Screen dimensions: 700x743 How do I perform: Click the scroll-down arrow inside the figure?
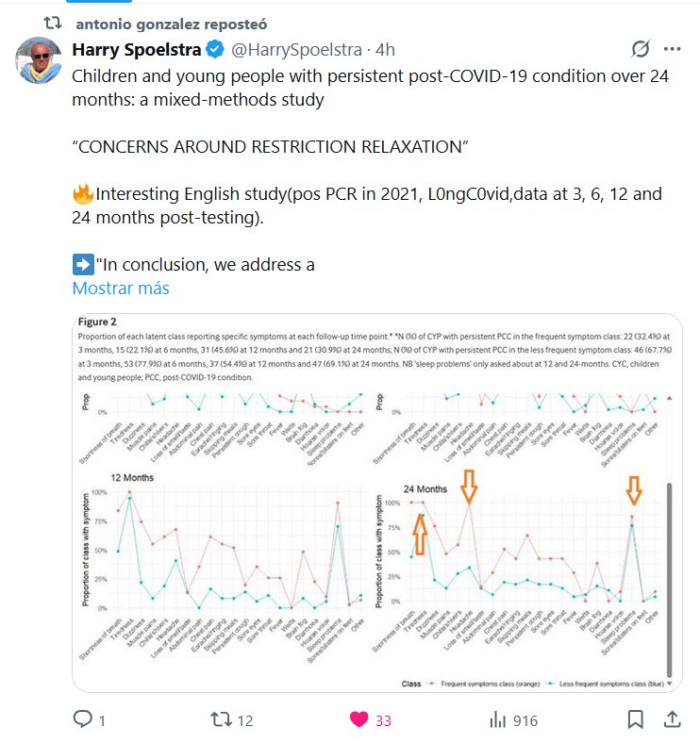[x=669, y=684]
